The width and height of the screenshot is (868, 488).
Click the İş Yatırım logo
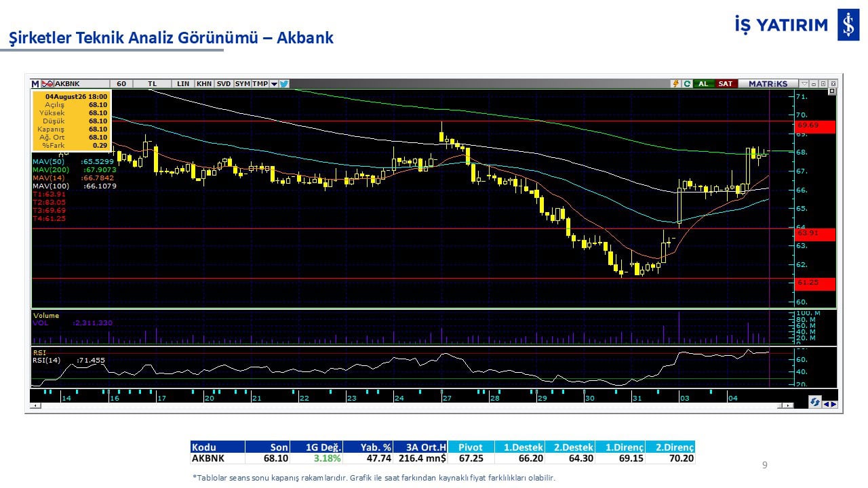click(x=797, y=25)
